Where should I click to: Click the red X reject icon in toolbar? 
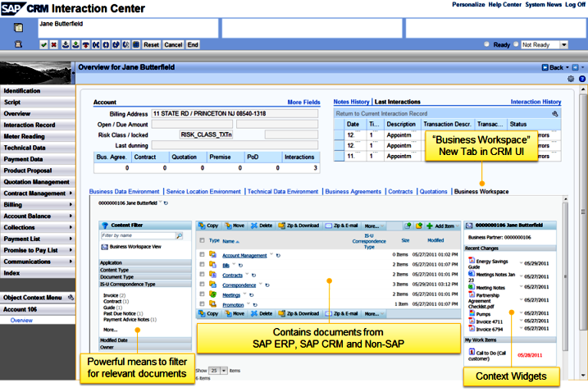[x=54, y=44]
